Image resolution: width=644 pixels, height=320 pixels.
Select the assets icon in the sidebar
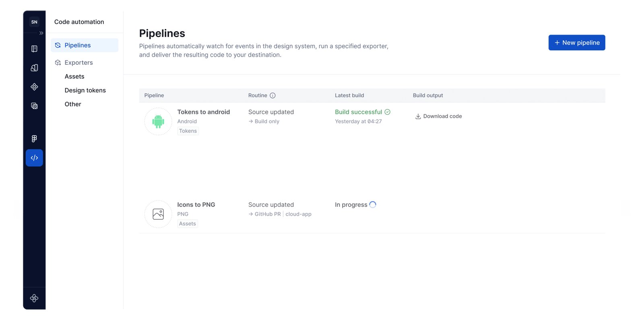(x=34, y=106)
